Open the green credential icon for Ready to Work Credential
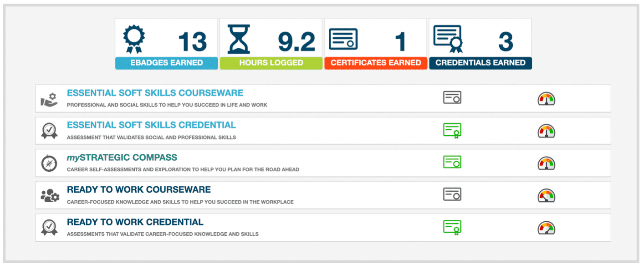Viewport: 644px width, 265px height. (x=452, y=227)
